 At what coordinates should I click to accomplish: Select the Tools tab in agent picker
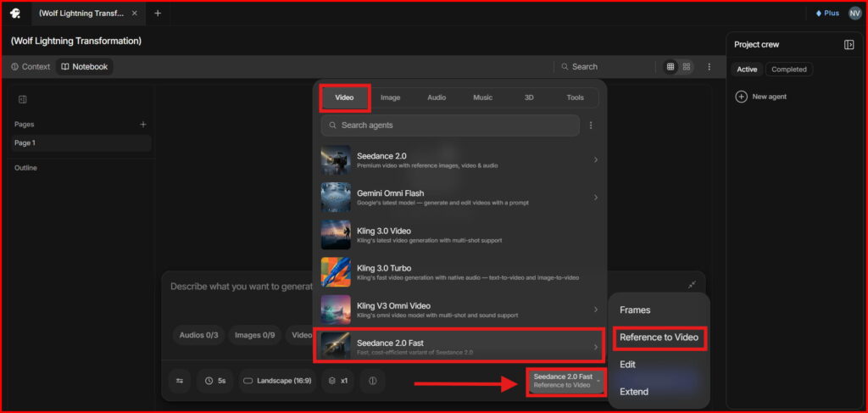[576, 98]
